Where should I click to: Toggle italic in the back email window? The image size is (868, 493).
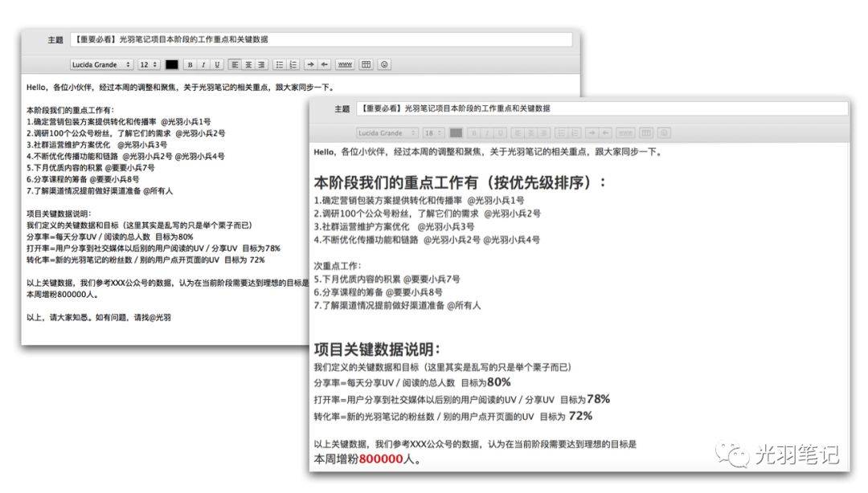click(203, 64)
